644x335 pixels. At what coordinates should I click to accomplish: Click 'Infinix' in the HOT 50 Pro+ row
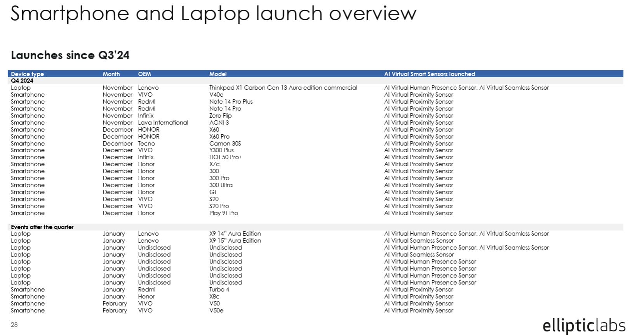146,157
